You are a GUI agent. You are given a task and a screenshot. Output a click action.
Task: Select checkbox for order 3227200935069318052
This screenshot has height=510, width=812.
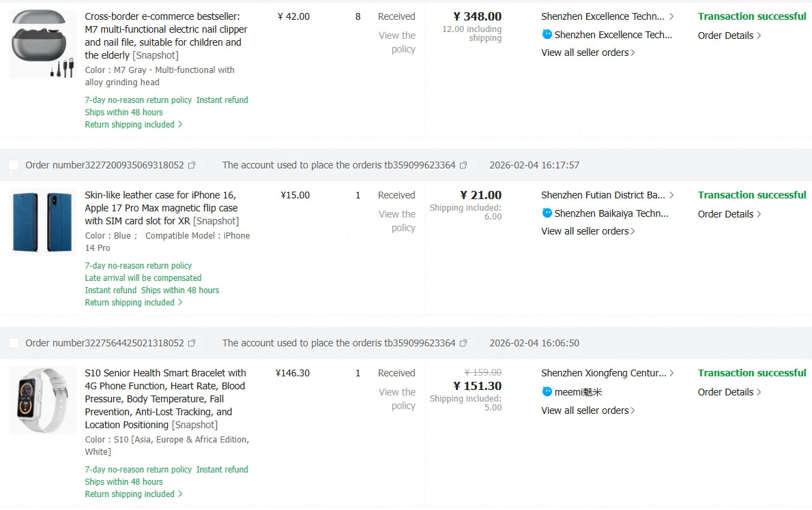pyautogui.click(x=14, y=165)
